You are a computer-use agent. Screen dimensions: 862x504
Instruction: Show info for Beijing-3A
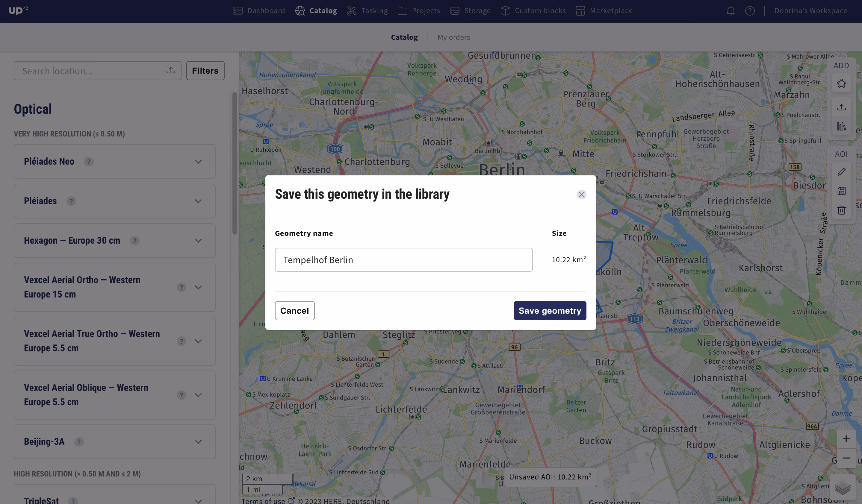(x=79, y=442)
